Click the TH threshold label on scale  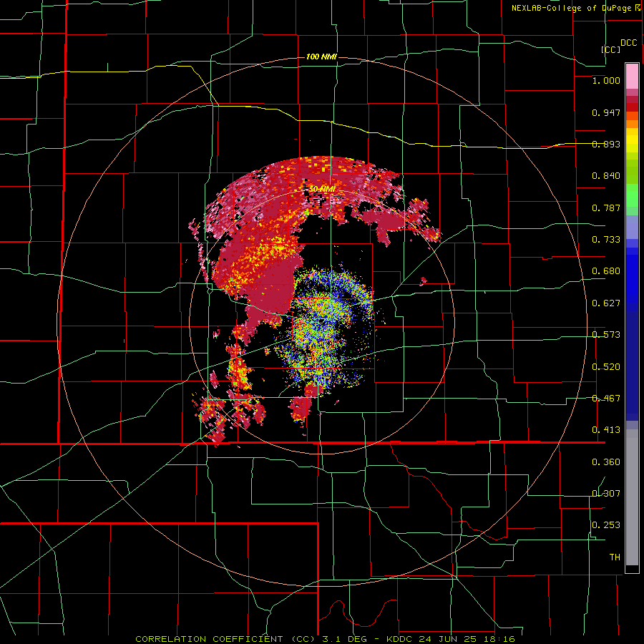[x=615, y=557]
